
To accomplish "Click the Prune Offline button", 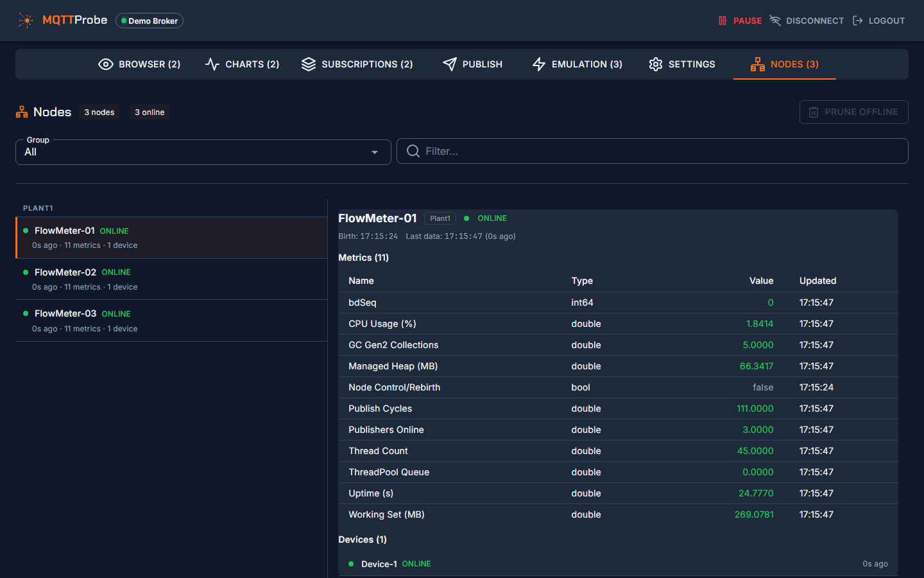I will coord(853,112).
